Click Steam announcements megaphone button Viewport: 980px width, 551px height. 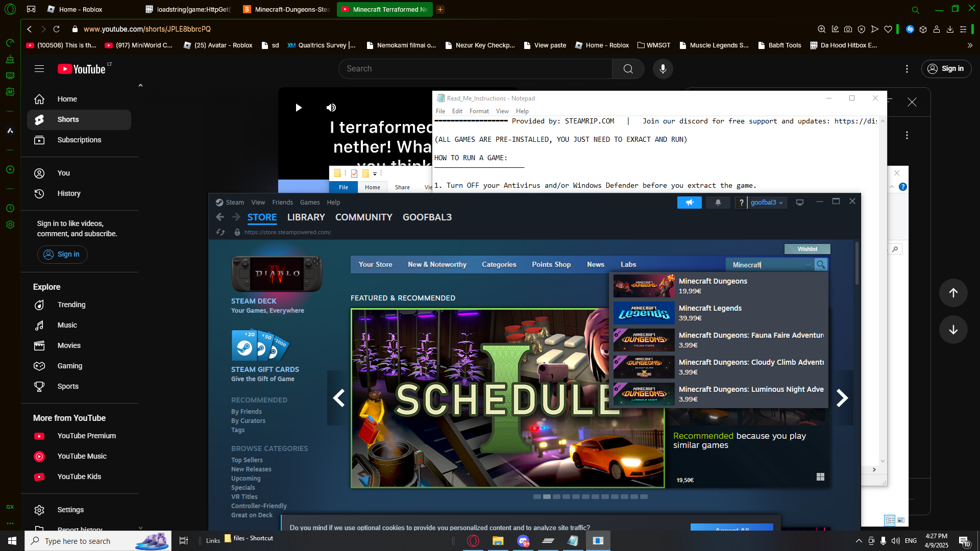click(690, 203)
